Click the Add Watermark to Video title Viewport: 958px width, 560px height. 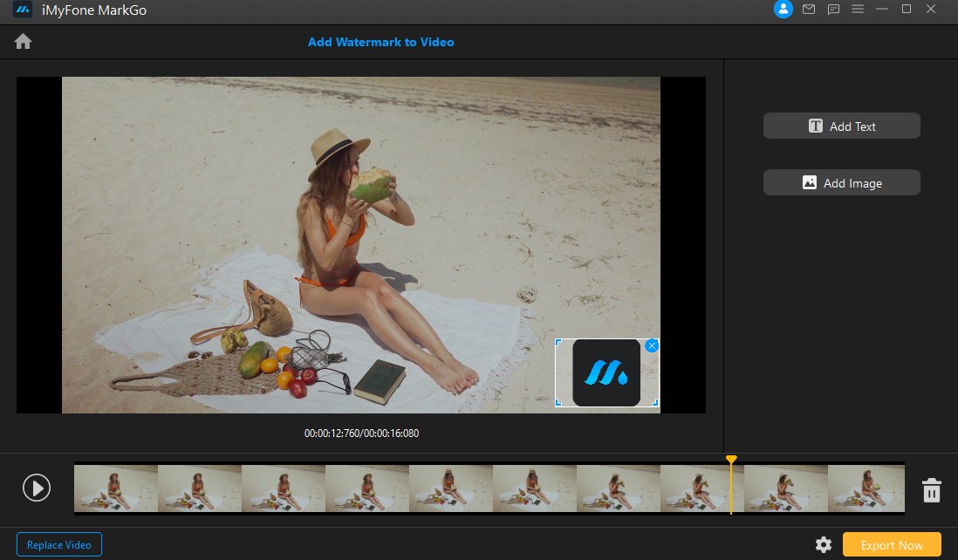380,42
